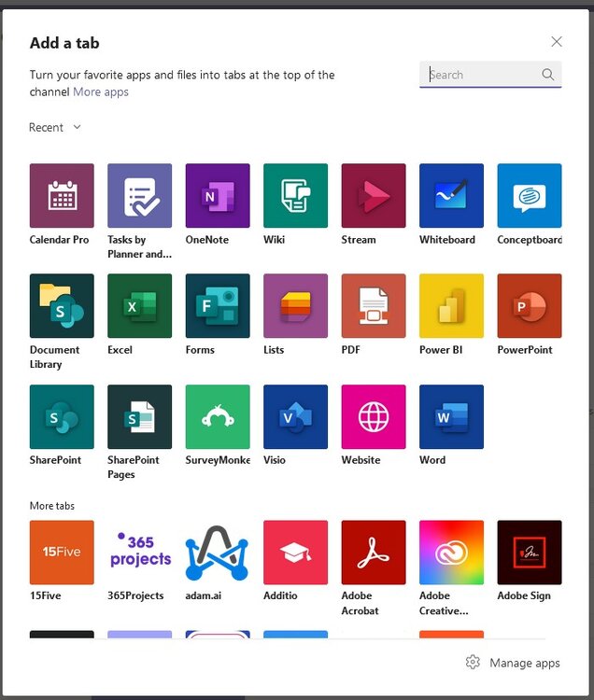Choose the PowerPoint app icon
Image resolution: width=594 pixels, height=700 pixels.
pyautogui.click(x=530, y=306)
